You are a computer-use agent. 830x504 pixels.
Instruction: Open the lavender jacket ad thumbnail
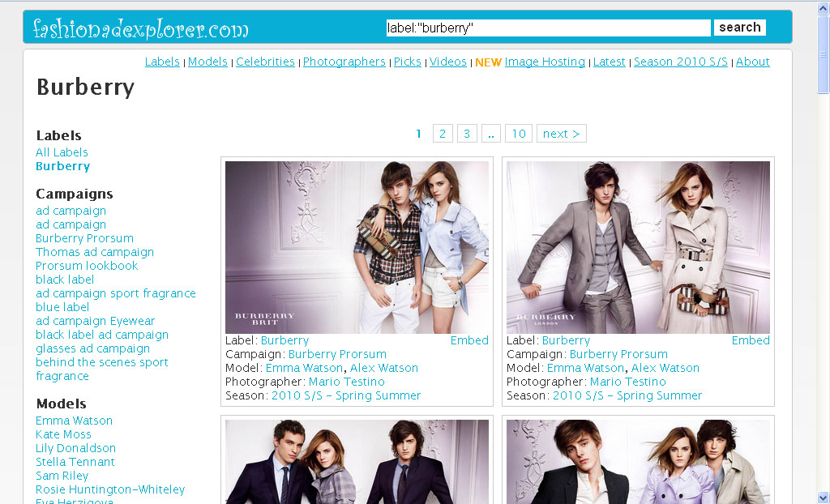pyautogui.click(x=638, y=462)
